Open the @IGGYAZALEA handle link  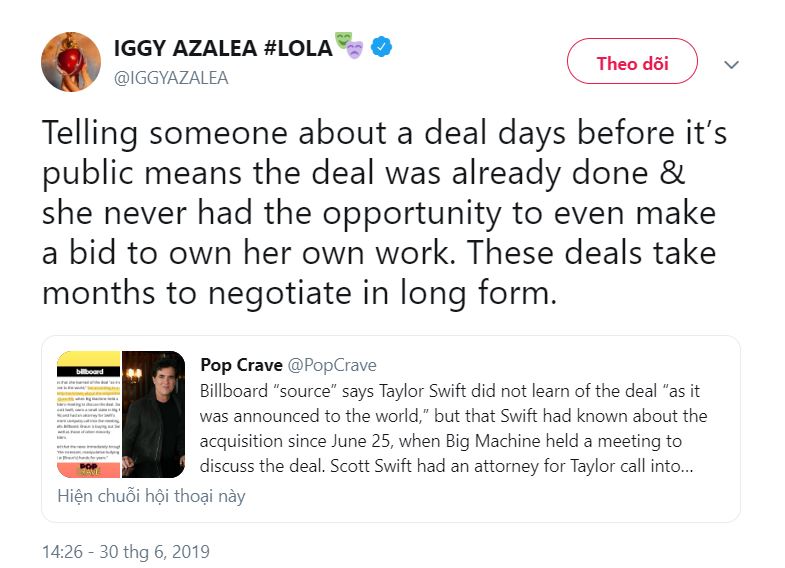pos(171,77)
